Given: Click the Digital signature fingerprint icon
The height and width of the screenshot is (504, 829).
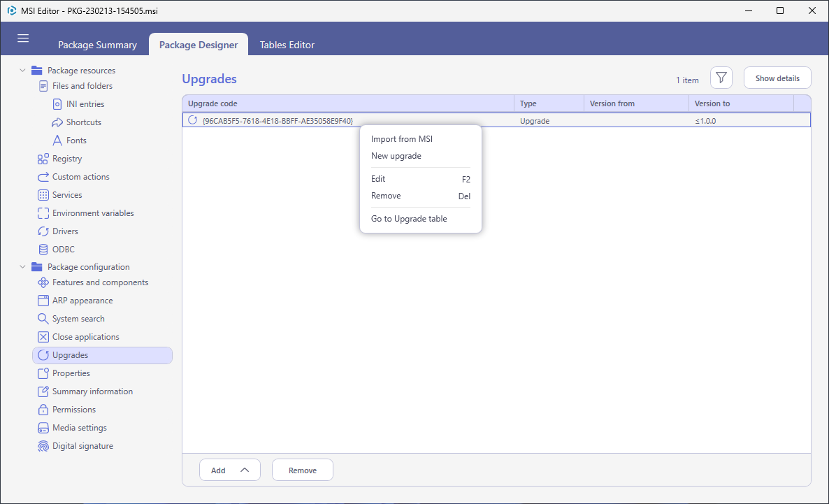Looking at the screenshot, I should 43,446.
